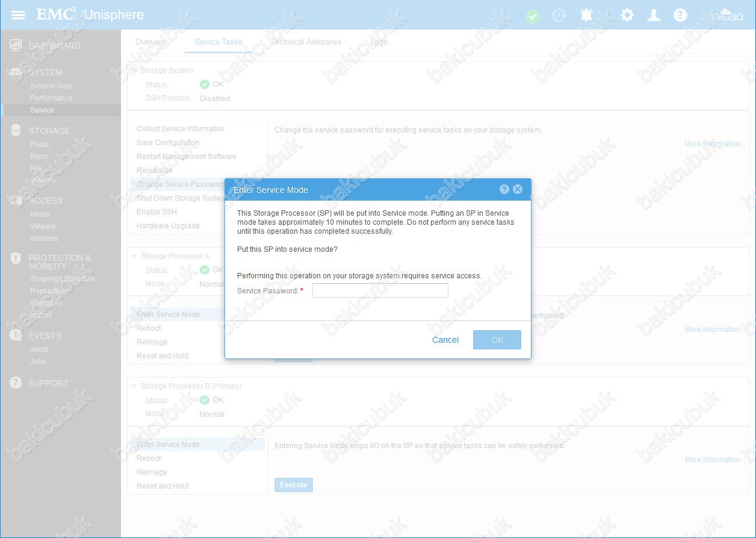Click the Support question mark icon
This screenshot has height=538, width=756.
coord(16,383)
